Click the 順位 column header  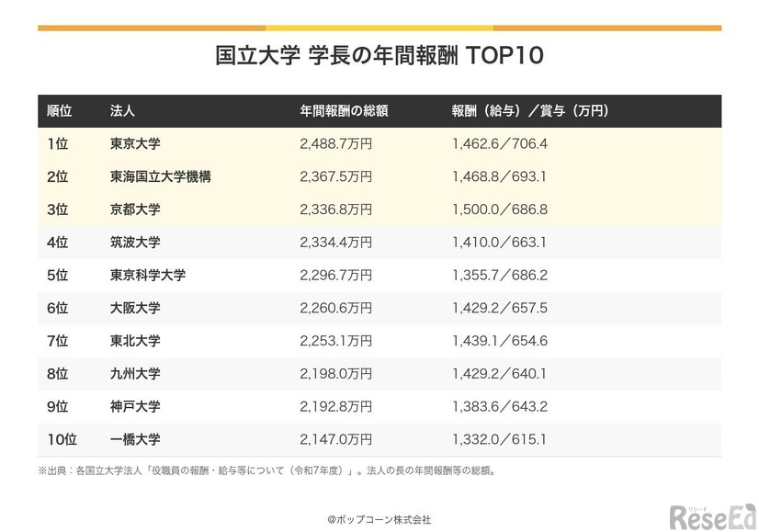pyautogui.click(x=59, y=111)
